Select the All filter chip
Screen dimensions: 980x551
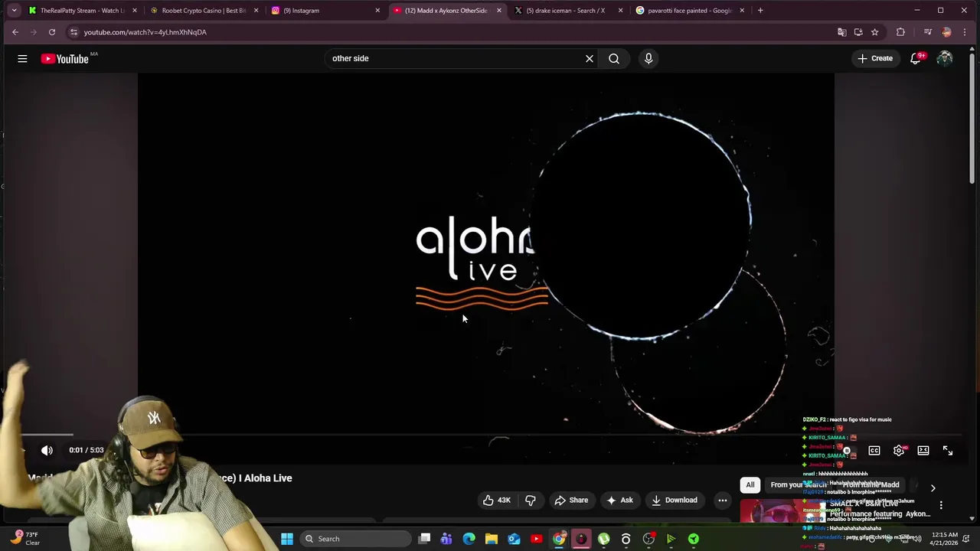tap(750, 484)
